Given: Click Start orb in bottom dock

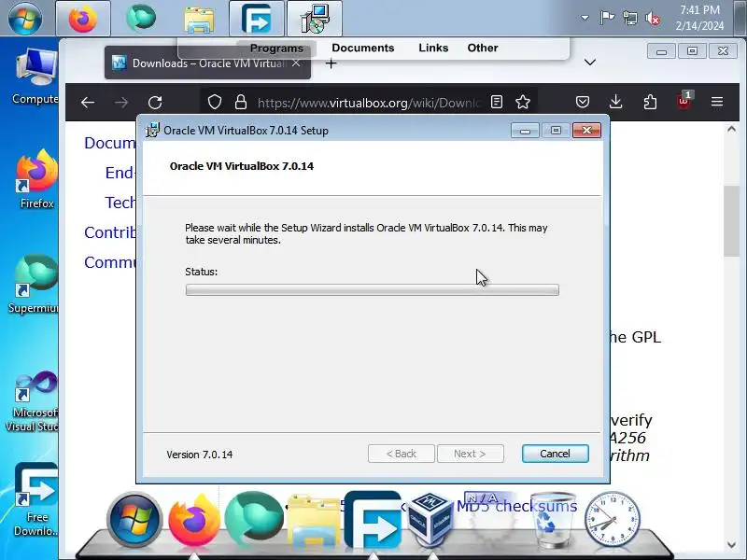Looking at the screenshot, I should tap(134, 520).
